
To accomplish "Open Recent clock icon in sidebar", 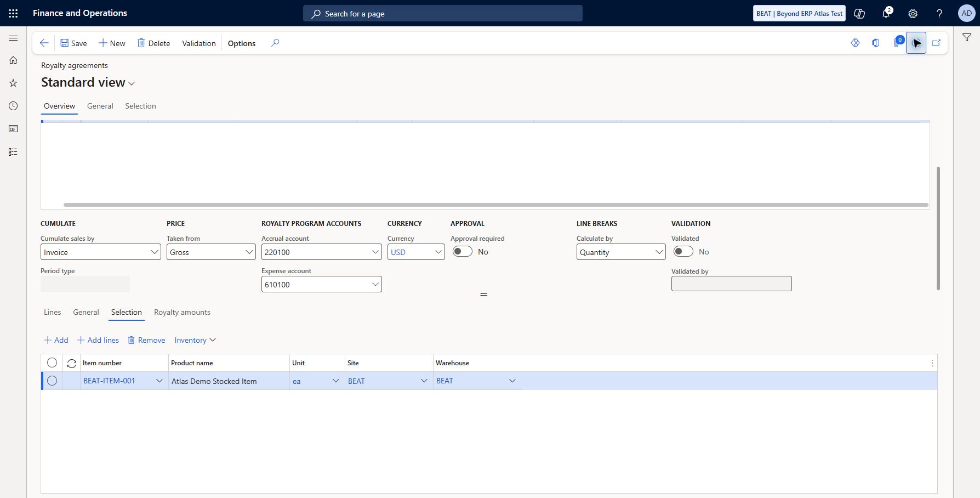I will (x=13, y=106).
